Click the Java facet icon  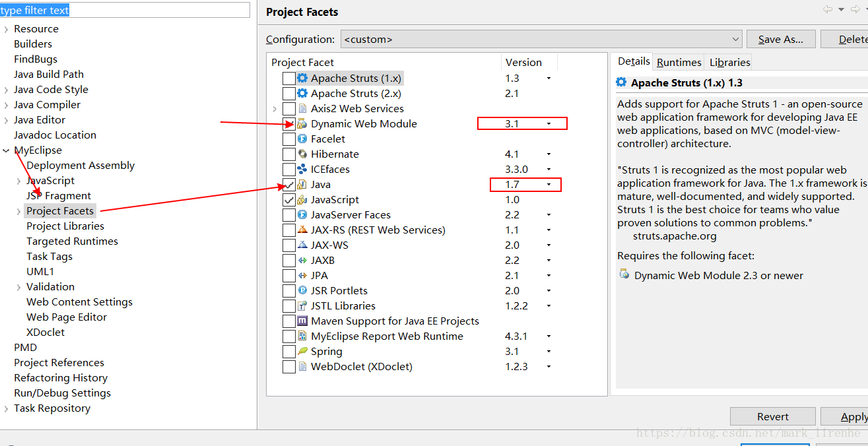[302, 184]
